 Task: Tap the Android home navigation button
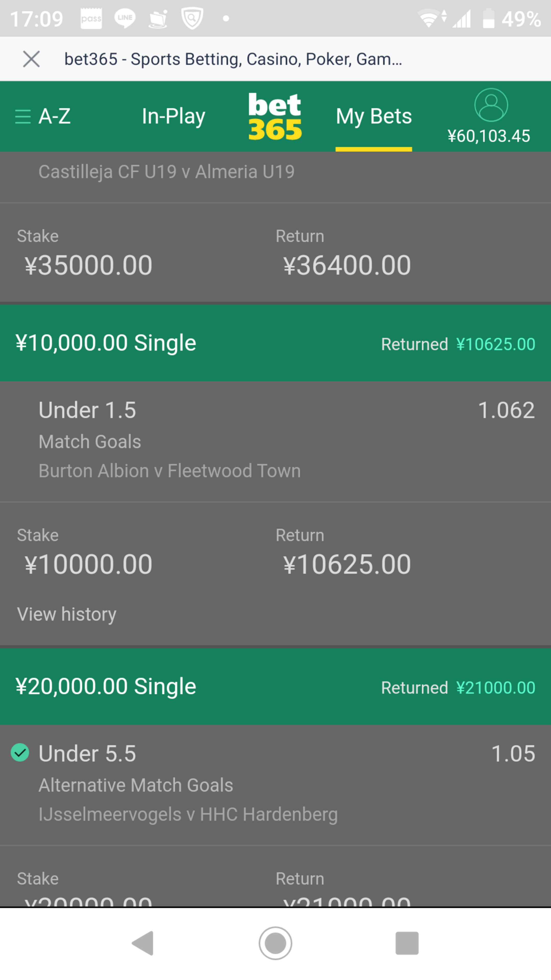[x=275, y=943]
